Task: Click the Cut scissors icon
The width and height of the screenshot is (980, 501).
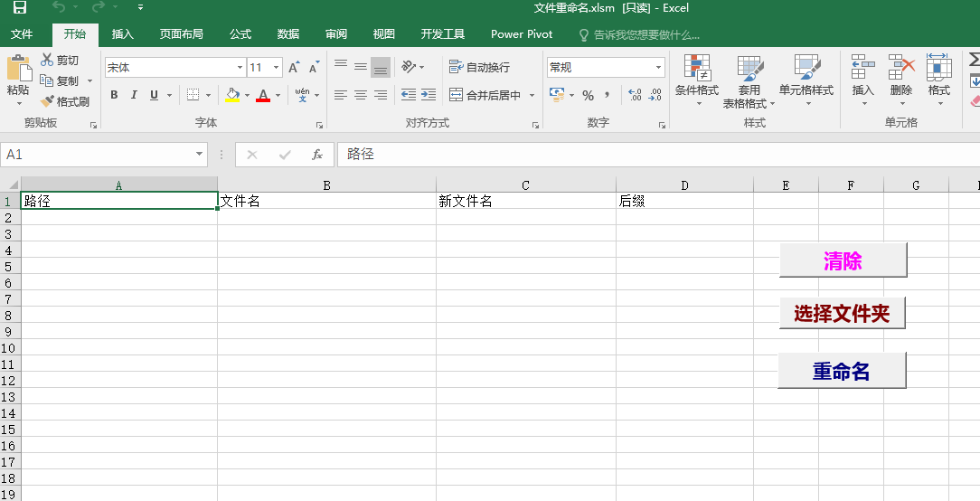Action: [x=47, y=61]
